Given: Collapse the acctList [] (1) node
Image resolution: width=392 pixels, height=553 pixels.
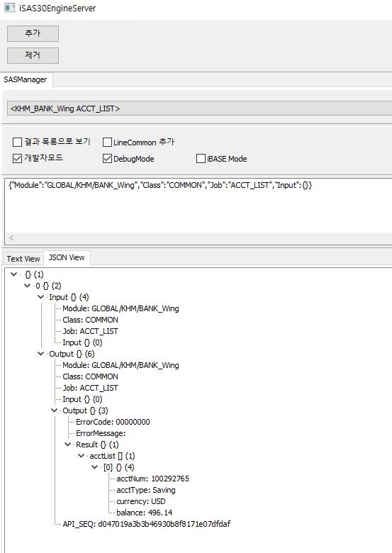Looking at the screenshot, I should tap(82, 456).
